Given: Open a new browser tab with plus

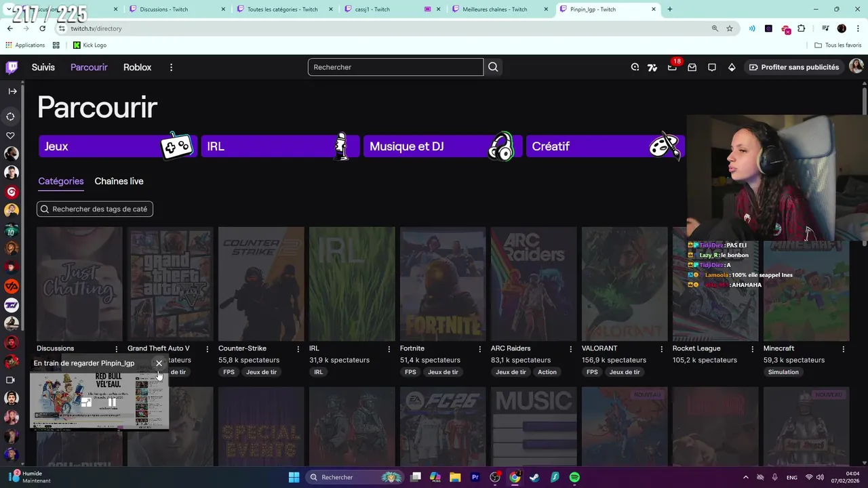Looking at the screenshot, I should click(670, 9).
